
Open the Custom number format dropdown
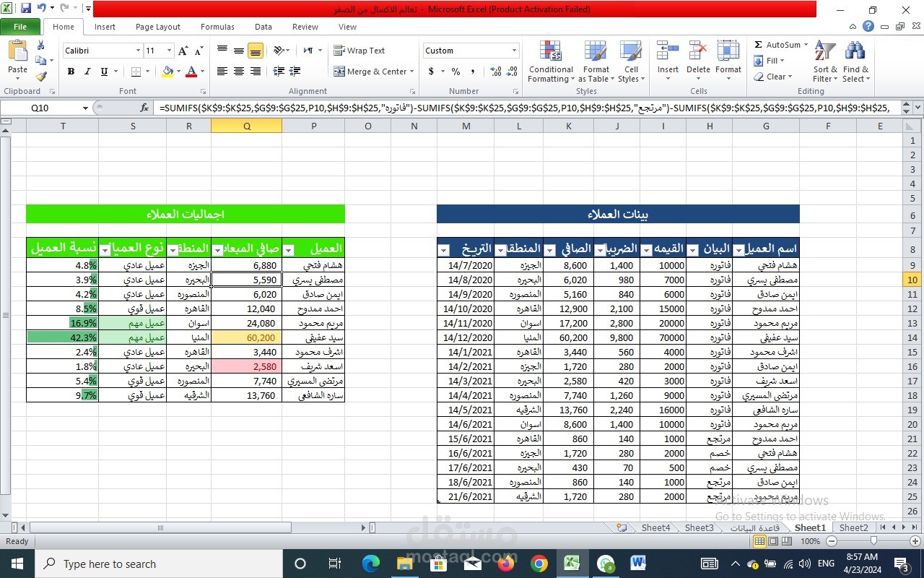point(514,51)
